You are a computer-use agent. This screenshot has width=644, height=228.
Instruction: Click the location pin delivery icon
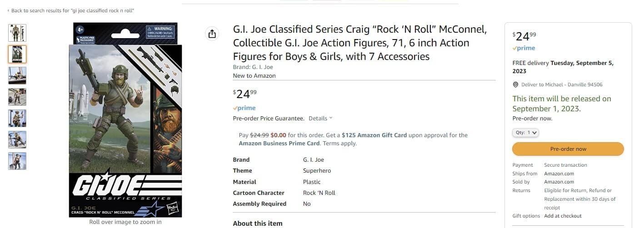[515, 85]
